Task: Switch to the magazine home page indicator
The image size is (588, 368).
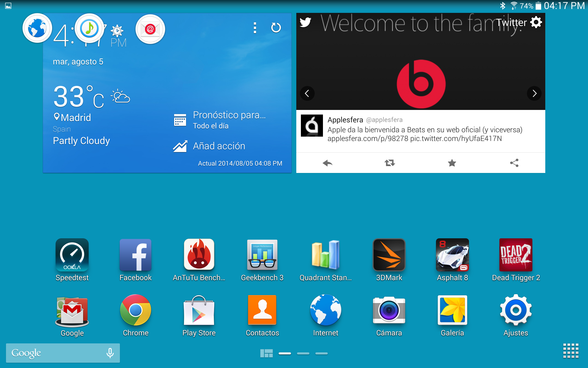Action: [x=266, y=353]
